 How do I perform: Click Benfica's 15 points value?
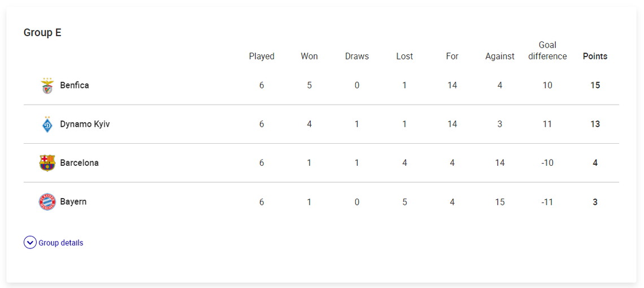pyautogui.click(x=595, y=85)
